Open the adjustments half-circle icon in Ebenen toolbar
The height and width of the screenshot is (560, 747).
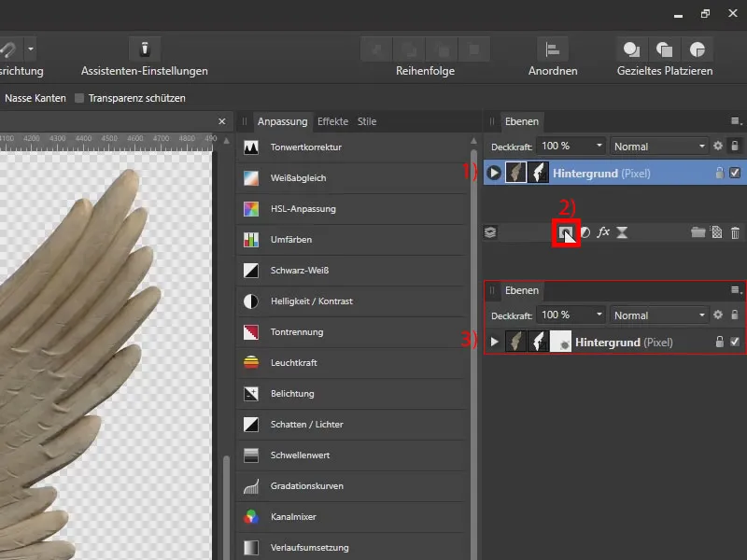[x=585, y=232]
